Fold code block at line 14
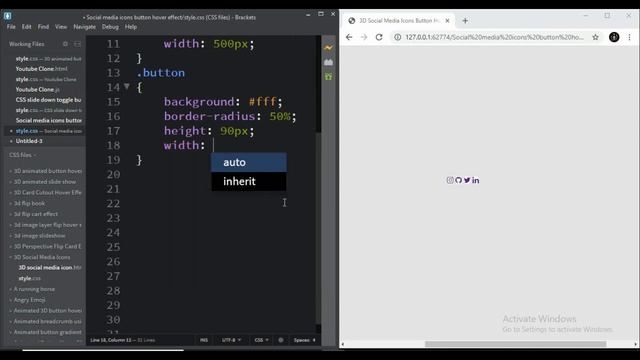Image resolution: width=640 pixels, height=360 pixels. point(127,87)
